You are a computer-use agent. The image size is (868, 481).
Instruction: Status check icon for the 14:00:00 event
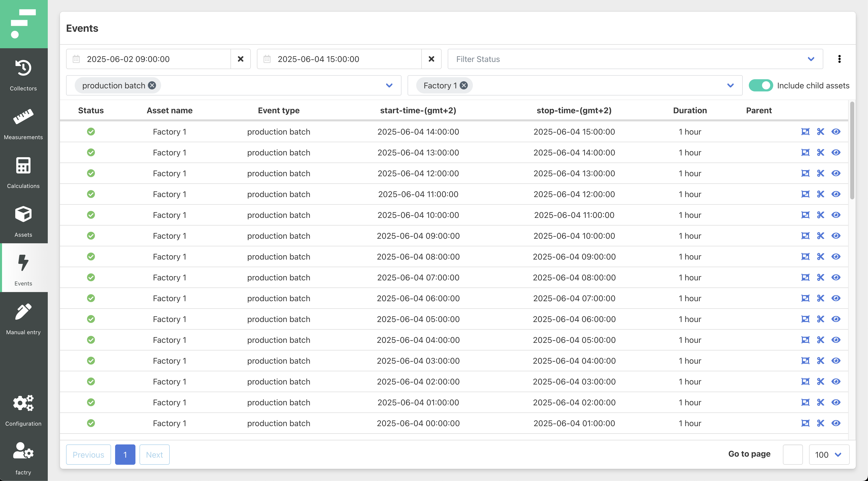(91, 132)
